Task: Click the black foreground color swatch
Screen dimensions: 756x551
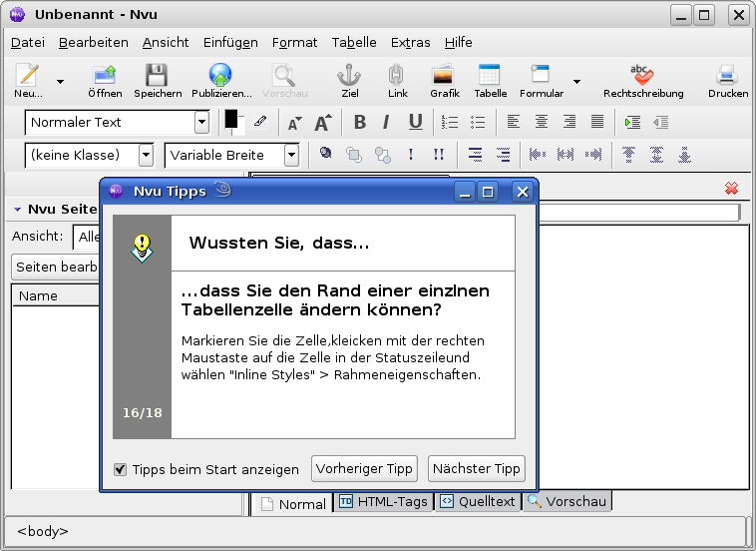Action: pyautogui.click(x=231, y=119)
